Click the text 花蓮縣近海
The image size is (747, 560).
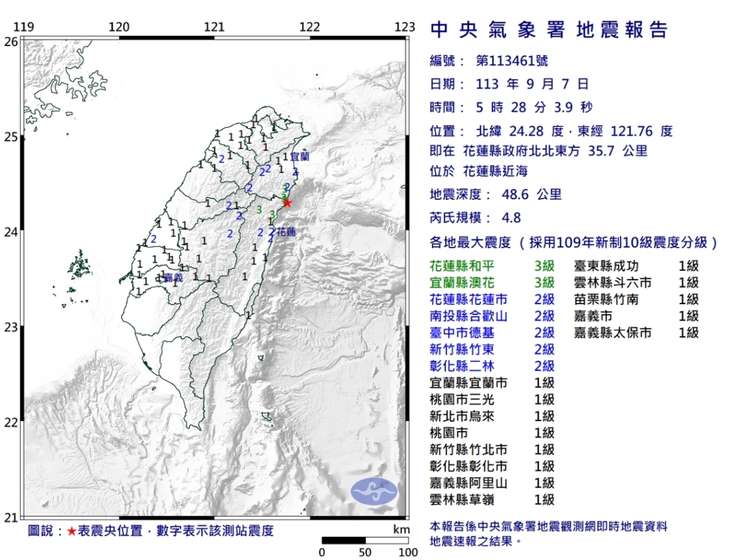[x=496, y=172]
